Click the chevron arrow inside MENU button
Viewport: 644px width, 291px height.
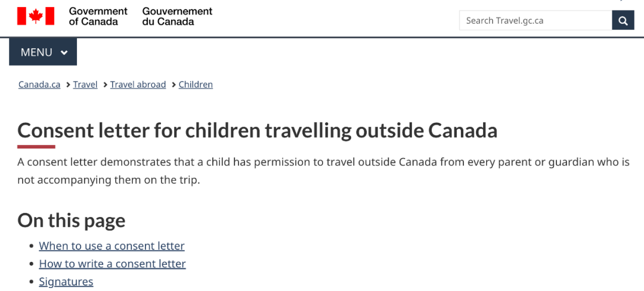[x=64, y=52]
